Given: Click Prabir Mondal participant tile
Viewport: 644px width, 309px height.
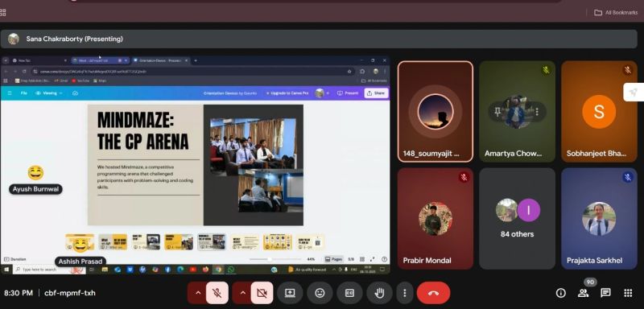Looking at the screenshot, I should pos(436,218).
